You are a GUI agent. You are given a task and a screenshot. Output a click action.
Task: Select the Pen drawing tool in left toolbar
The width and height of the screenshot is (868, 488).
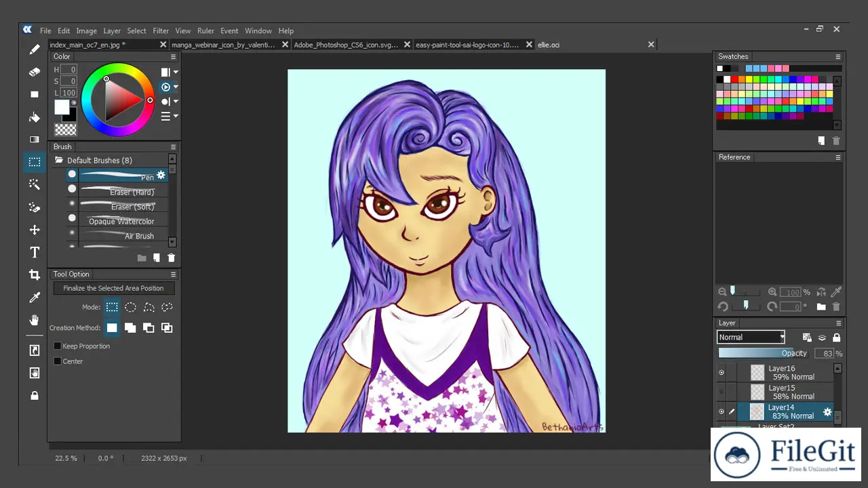click(x=35, y=49)
